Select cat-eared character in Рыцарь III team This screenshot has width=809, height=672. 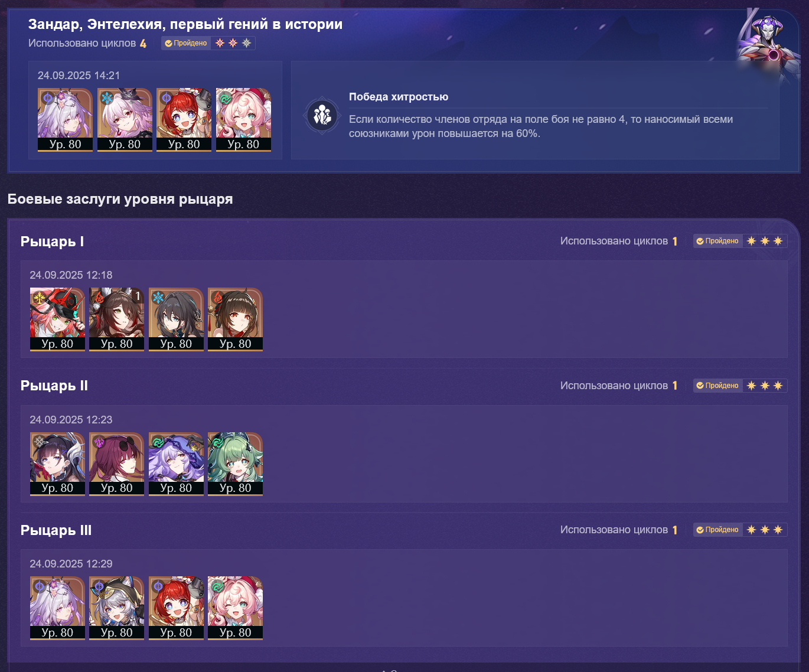pos(116,608)
